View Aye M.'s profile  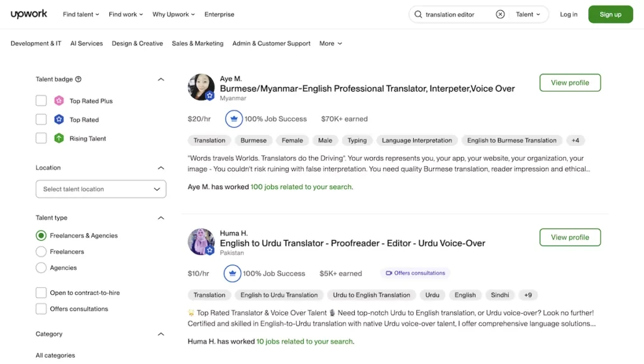(x=570, y=82)
